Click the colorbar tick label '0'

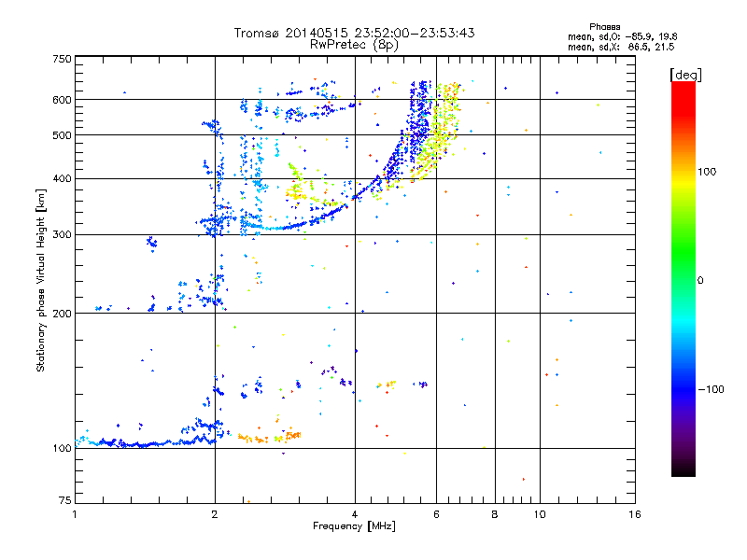tap(700, 281)
